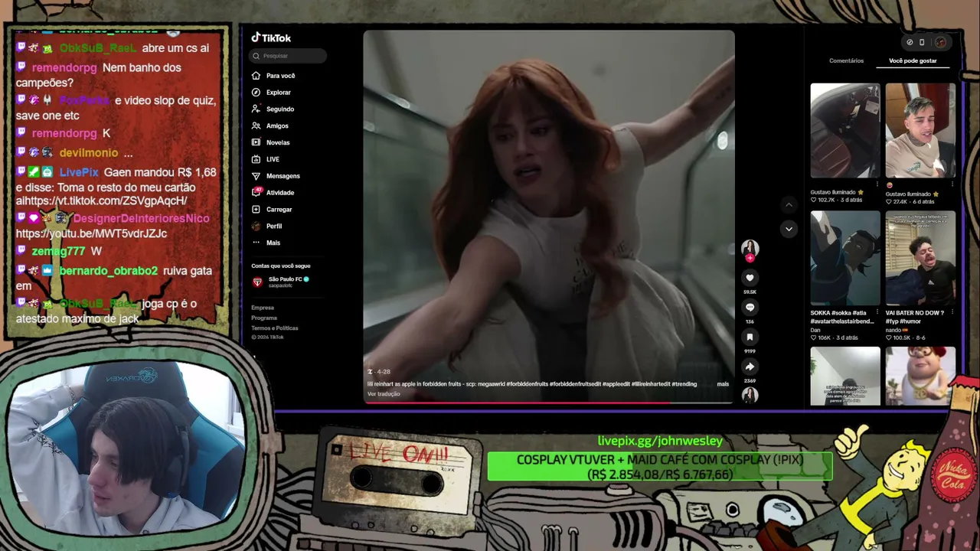
Task: Click the Pesquisar search field
Action: (x=288, y=56)
